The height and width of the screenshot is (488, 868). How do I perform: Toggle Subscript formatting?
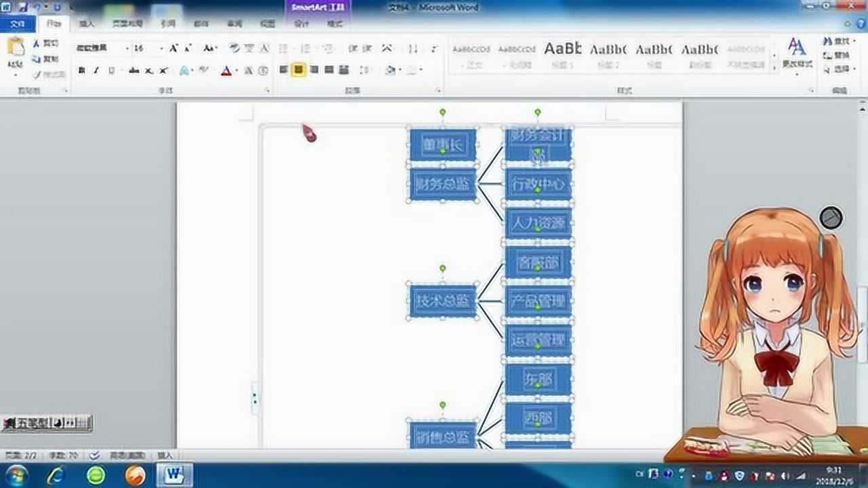point(149,70)
